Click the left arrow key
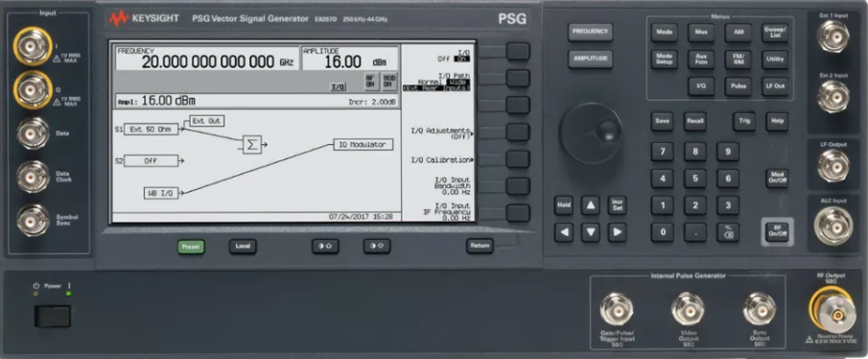868x359 pixels. pos(564,232)
